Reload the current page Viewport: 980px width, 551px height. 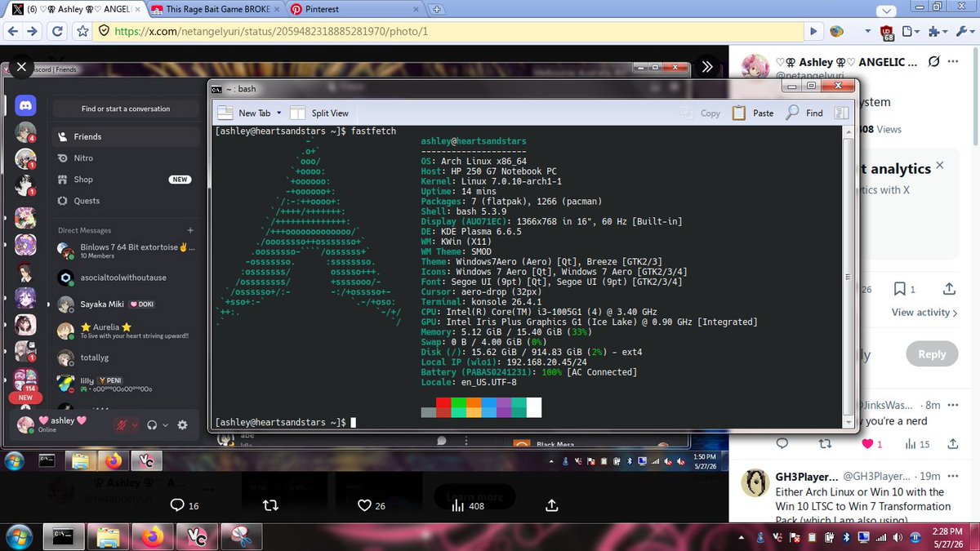[x=58, y=31]
